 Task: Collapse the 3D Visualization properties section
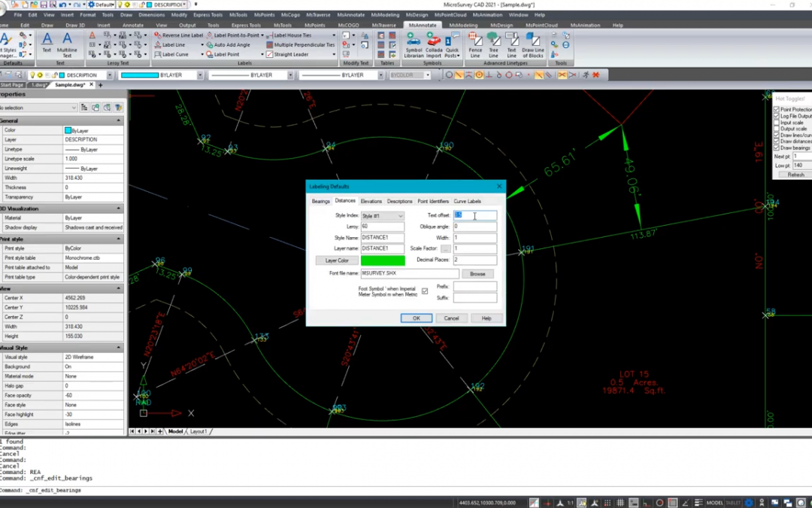(x=119, y=208)
